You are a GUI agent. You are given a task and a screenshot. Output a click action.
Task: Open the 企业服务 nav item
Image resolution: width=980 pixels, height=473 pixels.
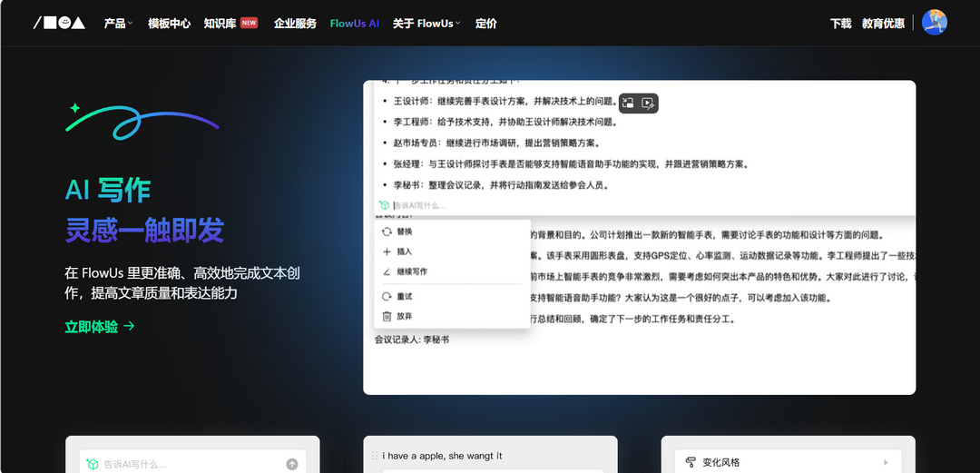(x=295, y=23)
